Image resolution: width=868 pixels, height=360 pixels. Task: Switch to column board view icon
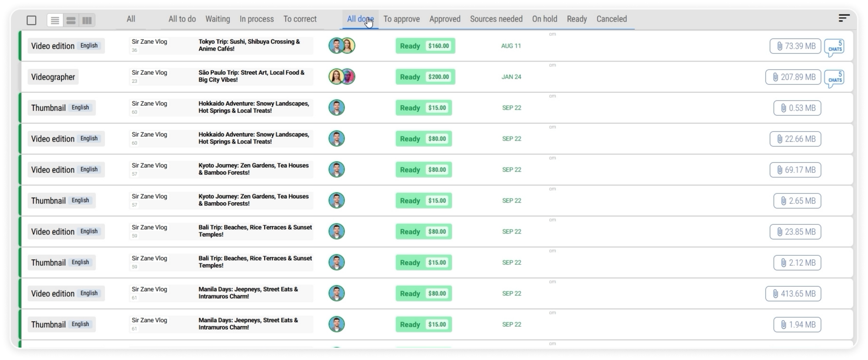87,20
